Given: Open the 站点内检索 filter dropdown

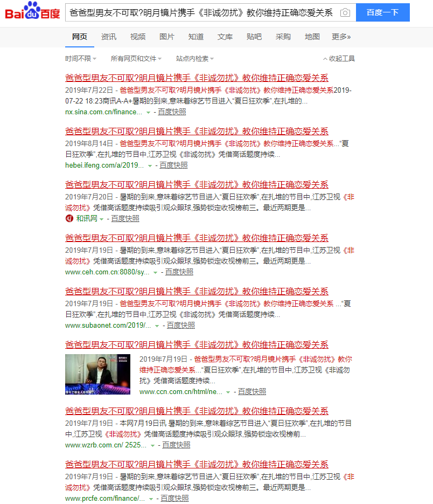Looking at the screenshot, I should point(194,59).
